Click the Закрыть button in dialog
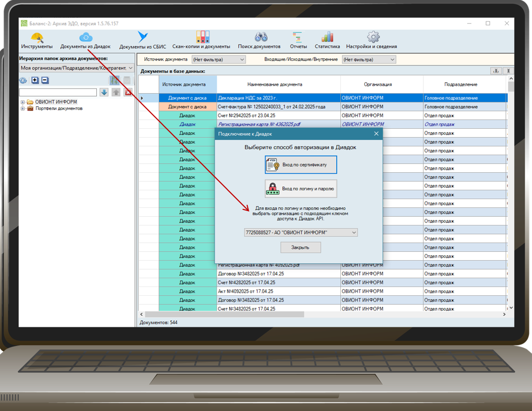This screenshot has width=532, height=411. (x=301, y=248)
